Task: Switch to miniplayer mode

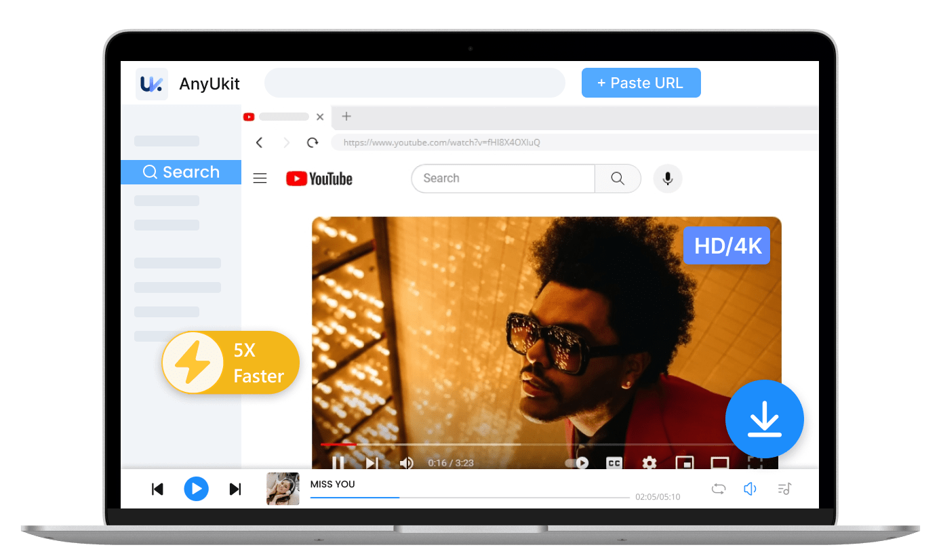Action: [684, 464]
